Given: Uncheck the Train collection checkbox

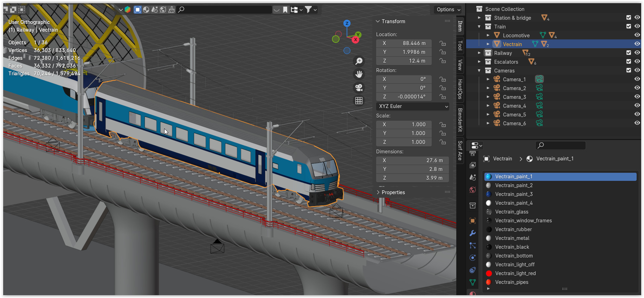Looking at the screenshot, I should pyautogui.click(x=629, y=26).
